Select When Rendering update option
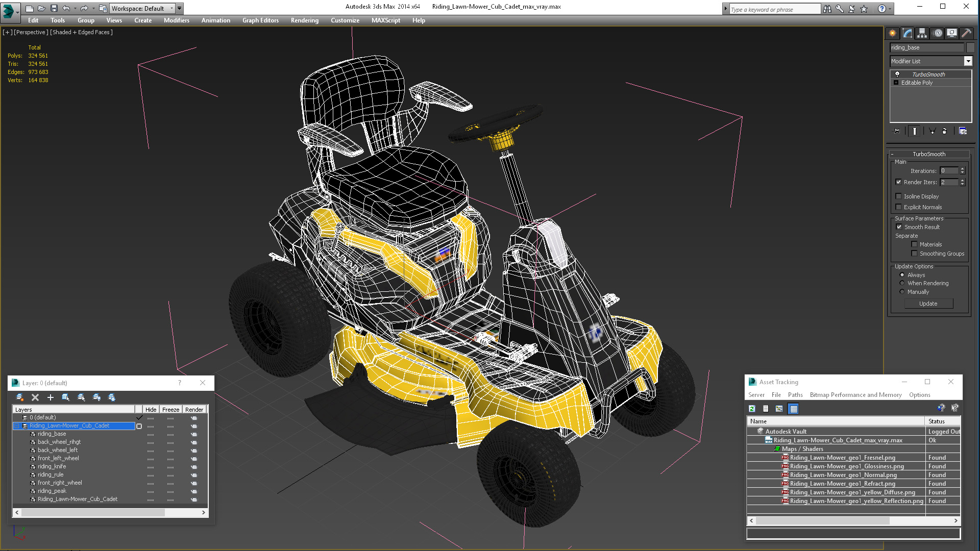980x551 pixels. click(x=902, y=283)
